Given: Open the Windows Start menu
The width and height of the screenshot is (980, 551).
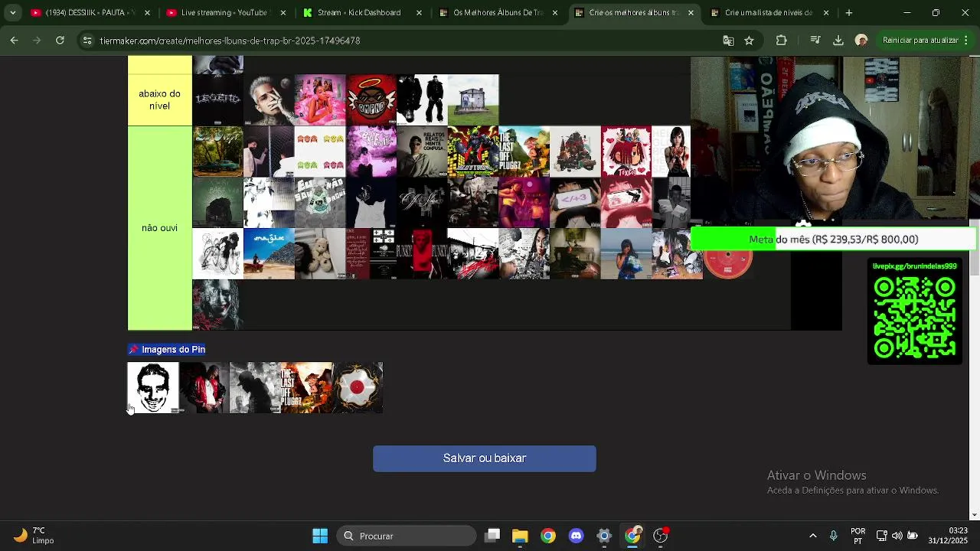Looking at the screenshot, I should pyautogui.click(x=320, y=536).
